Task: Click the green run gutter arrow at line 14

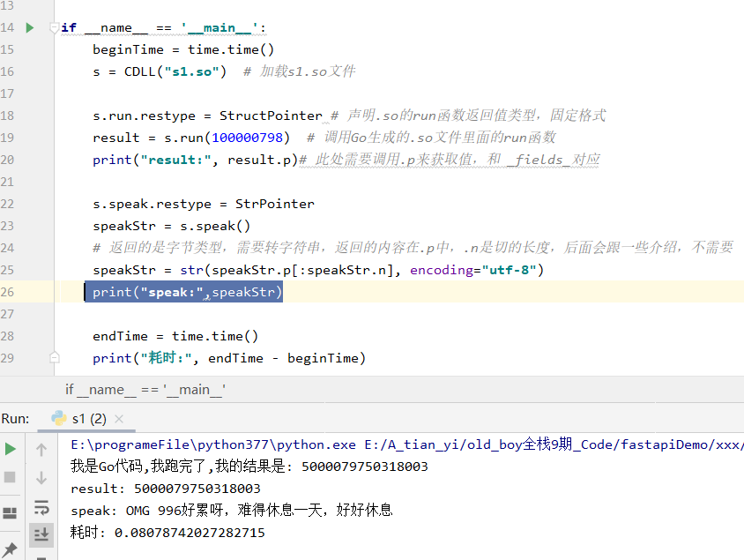Action: [x=29, y=28]
